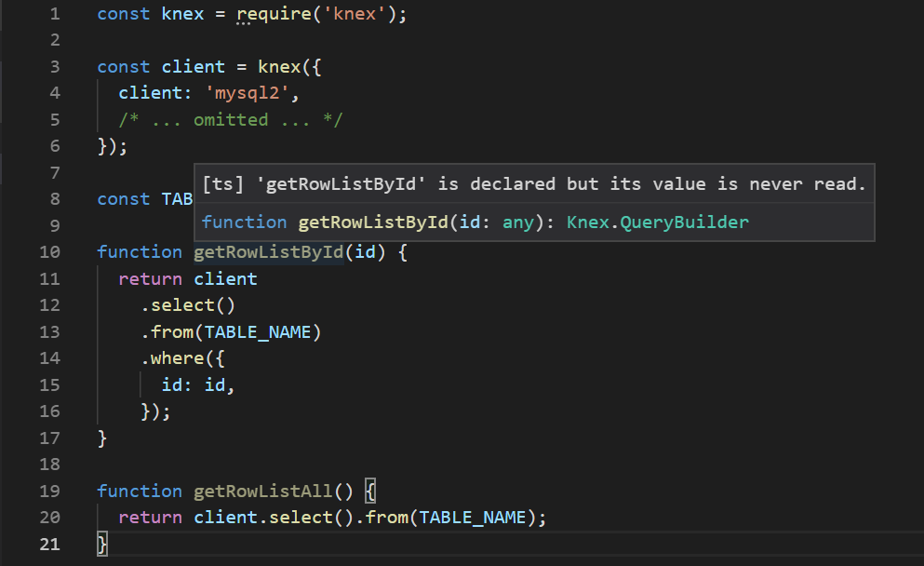Click Knex.QueryBuilder type in hover tooltip
This screenshot has height=566, width=924.
pos(658,222)
